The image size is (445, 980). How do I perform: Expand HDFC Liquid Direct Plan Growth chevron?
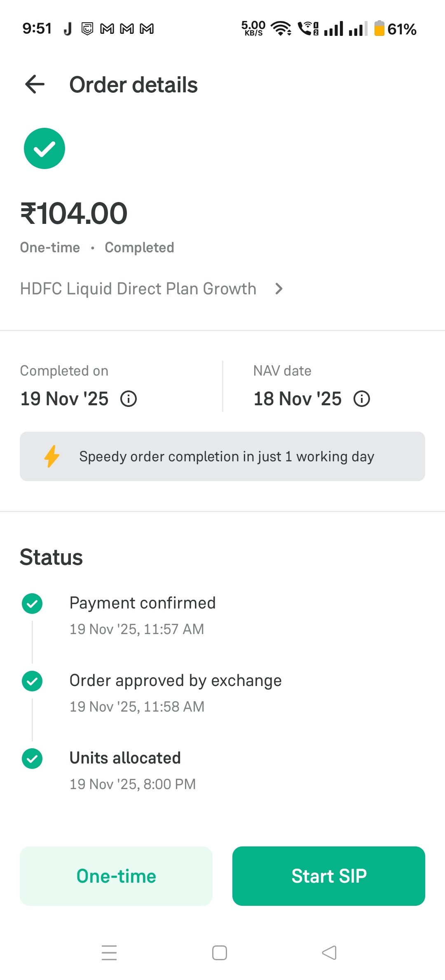(279, 289)
